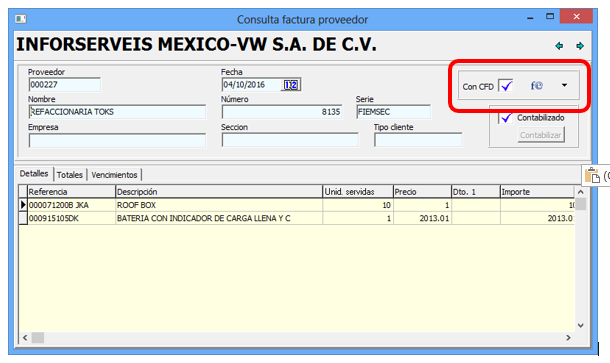
Task: Click the empty Empresa field
Action: tap(117, 140)
